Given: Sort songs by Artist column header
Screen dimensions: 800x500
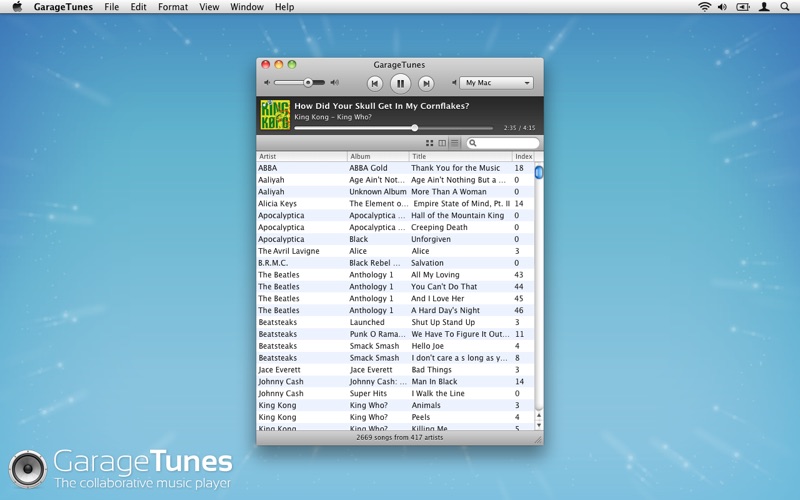Looking at the screenshot, I should pos(301,156).
